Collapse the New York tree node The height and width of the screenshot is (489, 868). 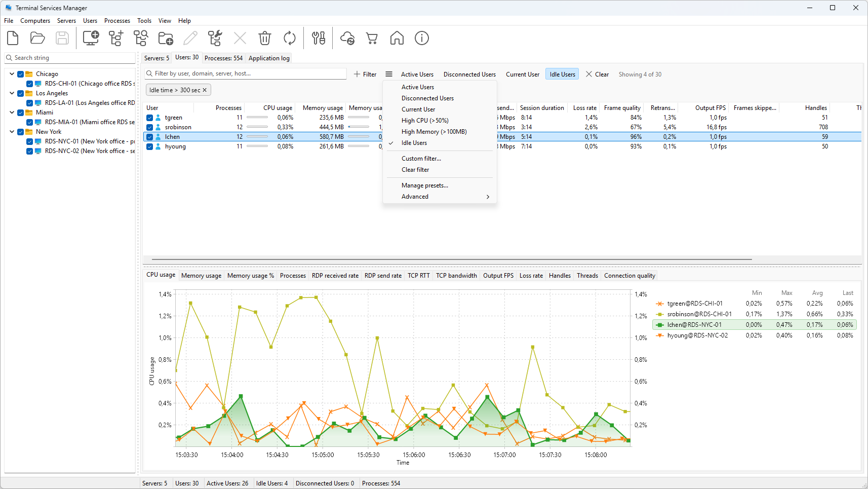12,132
